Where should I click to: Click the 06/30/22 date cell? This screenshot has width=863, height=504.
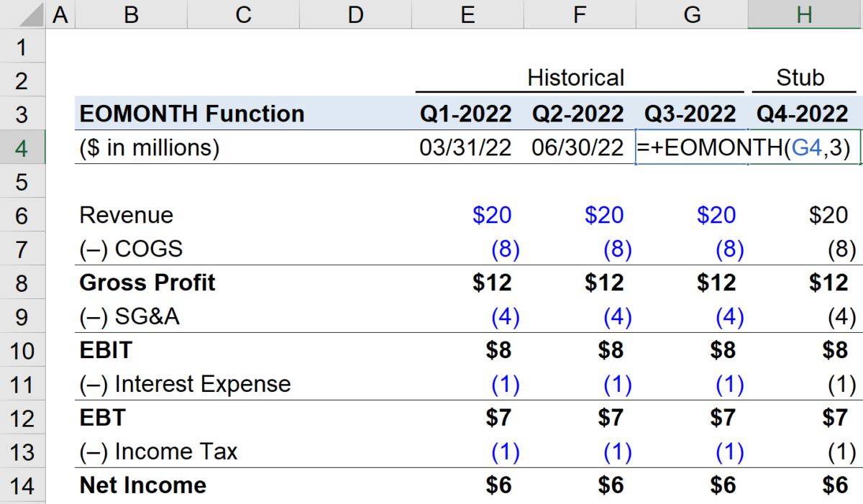[x=579, y=147]
